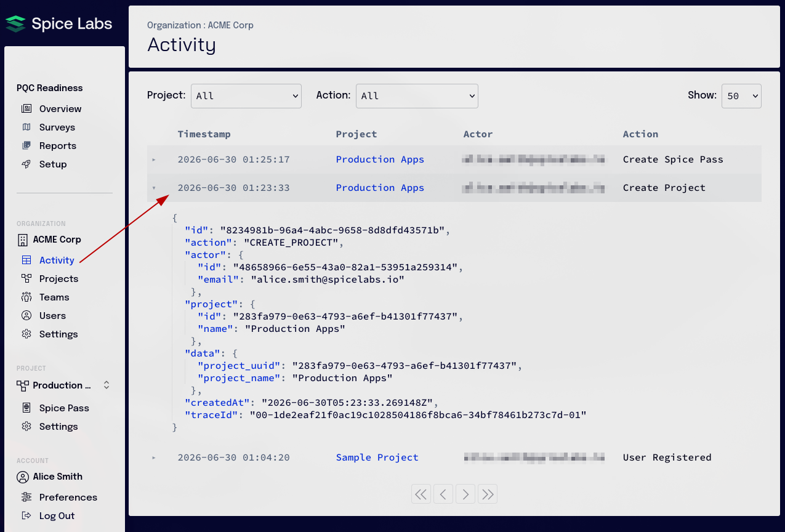Open the Projects menu item

[x=59, y=279]
